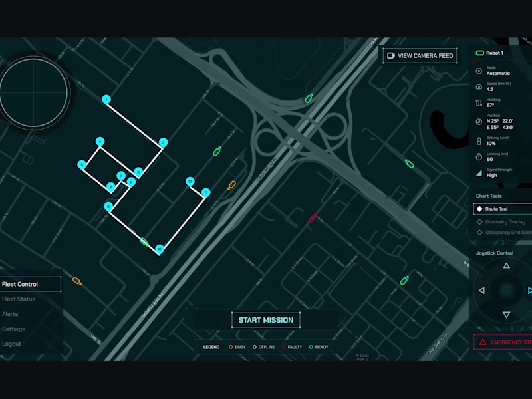Screen dimensions: 532x399
Task: Open Fleet Status in the sidebar
Action: [x=19, y=299]
